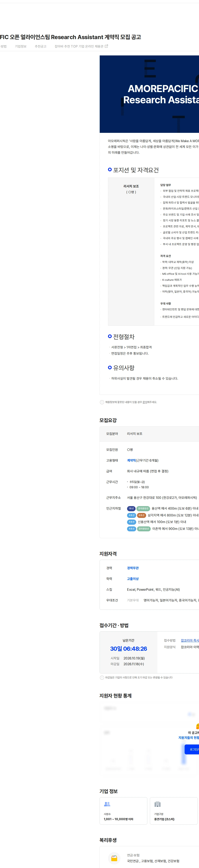Click the 계약직 employment type link
This screenshot has height=868, width=199.
[131, 460]
